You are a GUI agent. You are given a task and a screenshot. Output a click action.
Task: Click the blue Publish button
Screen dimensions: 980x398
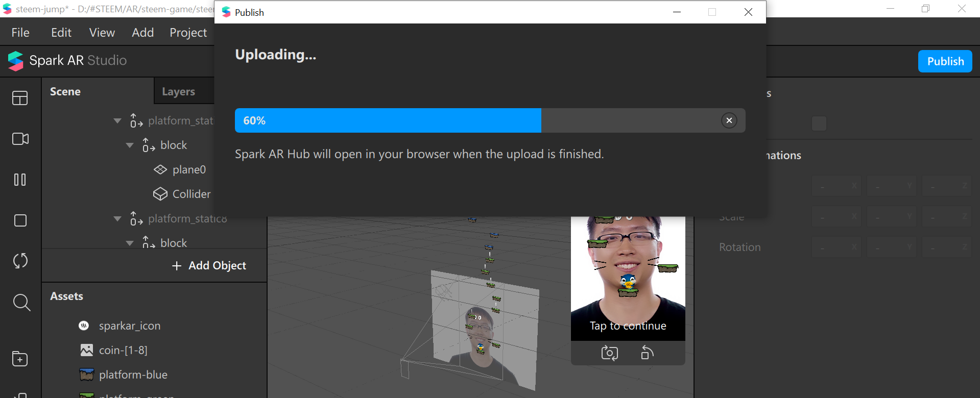[945, 61]
